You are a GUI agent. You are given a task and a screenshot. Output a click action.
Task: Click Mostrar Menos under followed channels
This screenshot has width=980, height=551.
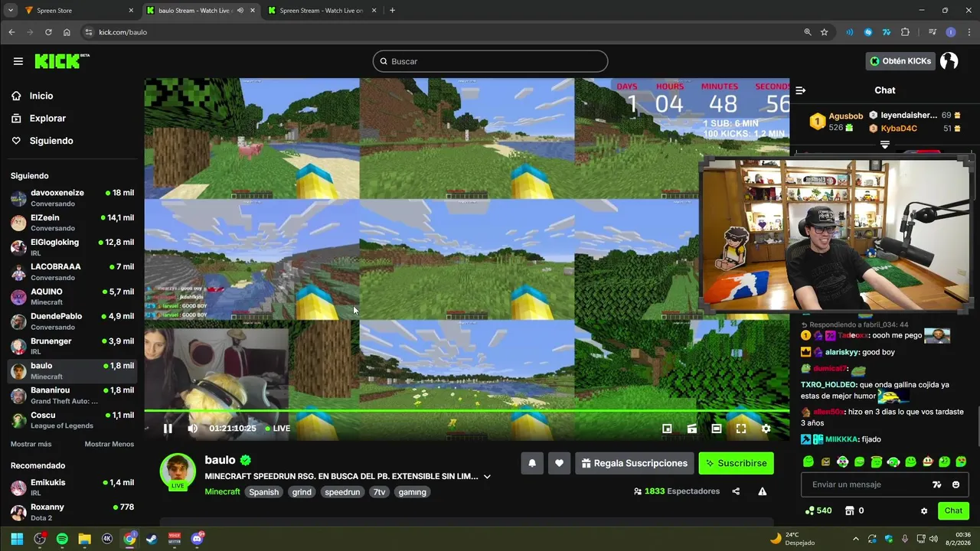pos(109,444)
